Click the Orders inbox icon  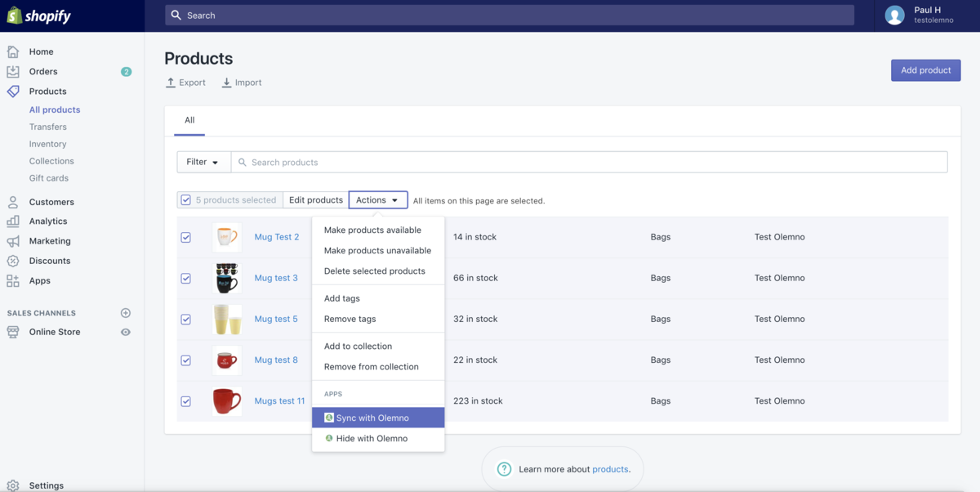[13, 71]
